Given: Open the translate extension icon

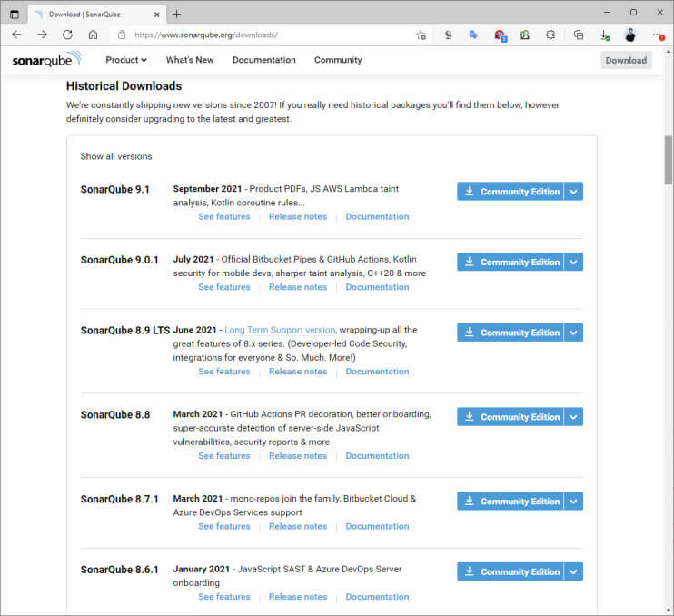Looking at the screenshot, I should 473,35.
